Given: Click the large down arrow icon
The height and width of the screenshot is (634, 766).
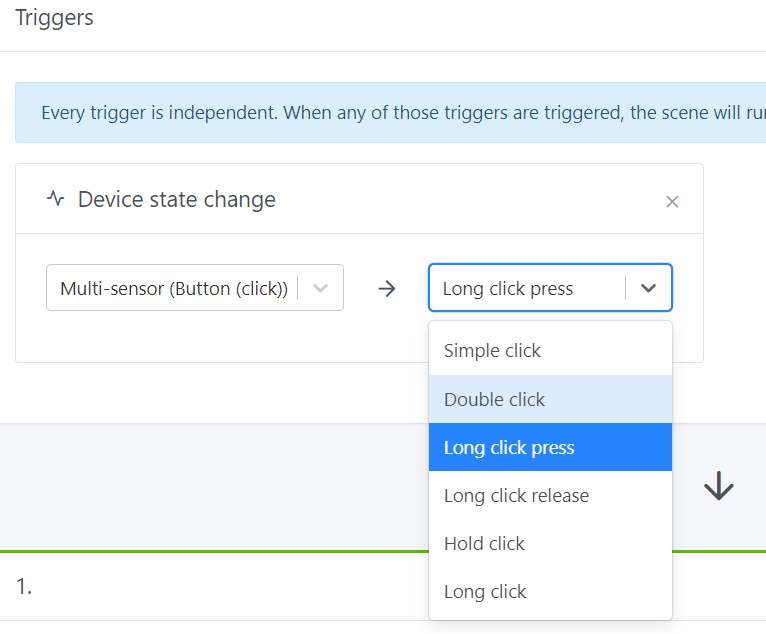Looking at the screenshot, I should point(719,487).
